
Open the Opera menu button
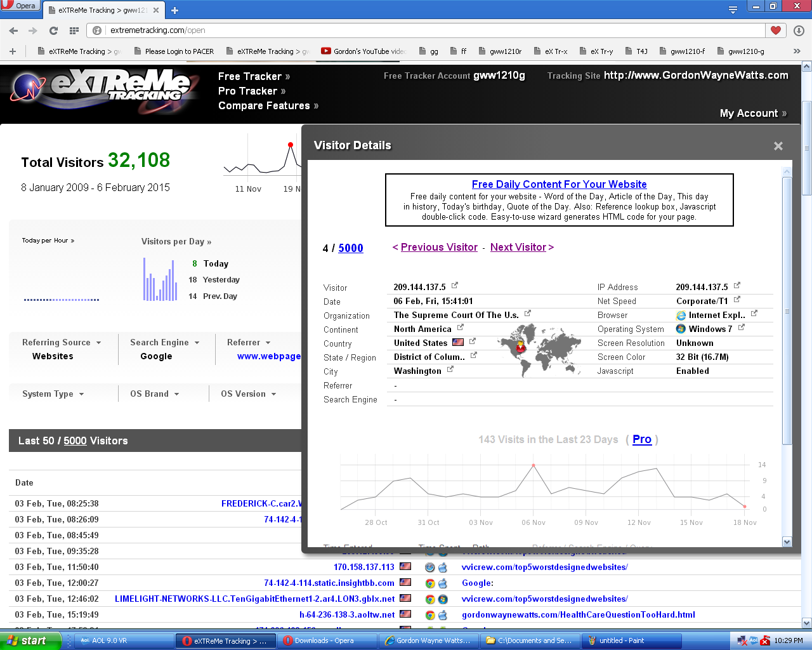tap(20, 6)
